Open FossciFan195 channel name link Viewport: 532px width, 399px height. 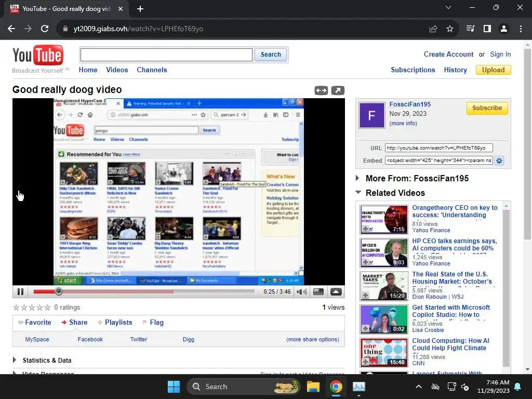coord(410,104)
